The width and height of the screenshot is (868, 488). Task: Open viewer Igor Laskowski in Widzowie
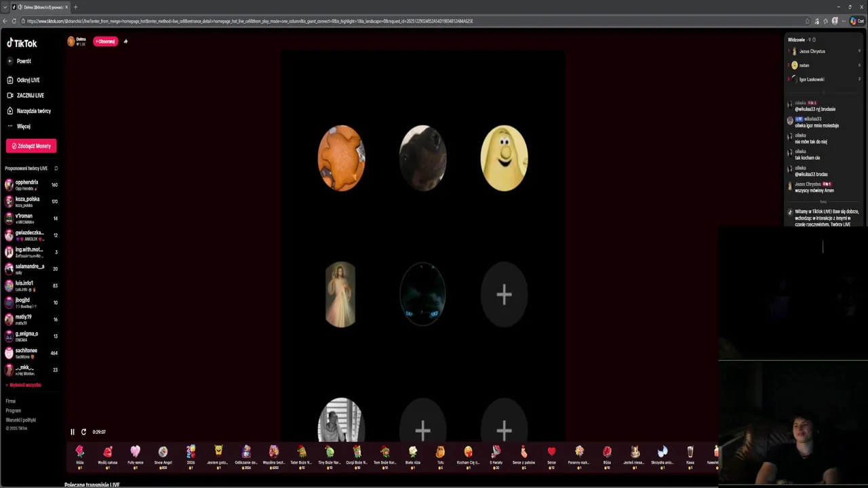tap(823, 79)
